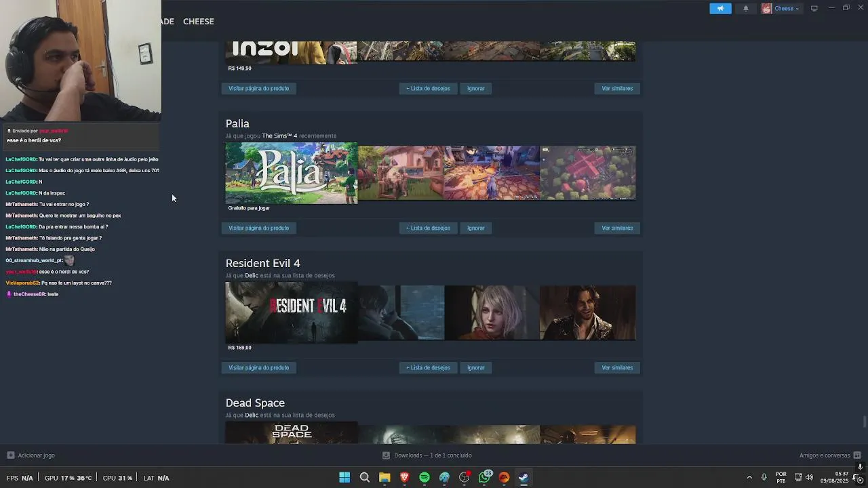View the Palia red-roof aerial screenshot
The height and width of the screenshot is (488, 868).
point(587,173)
